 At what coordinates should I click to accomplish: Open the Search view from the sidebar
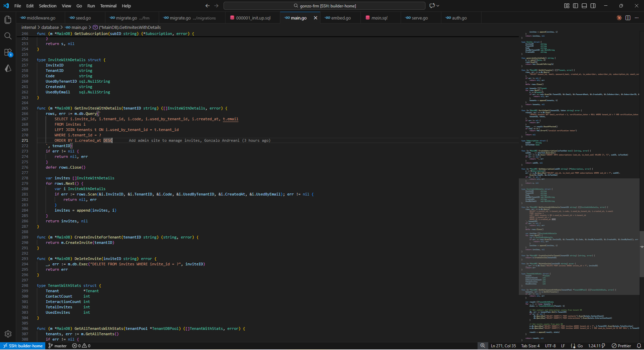point(8,36)
